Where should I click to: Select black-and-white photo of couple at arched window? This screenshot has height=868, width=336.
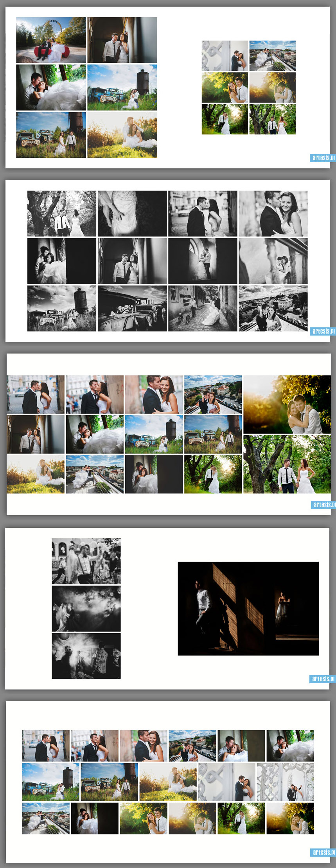click(203, 261)
